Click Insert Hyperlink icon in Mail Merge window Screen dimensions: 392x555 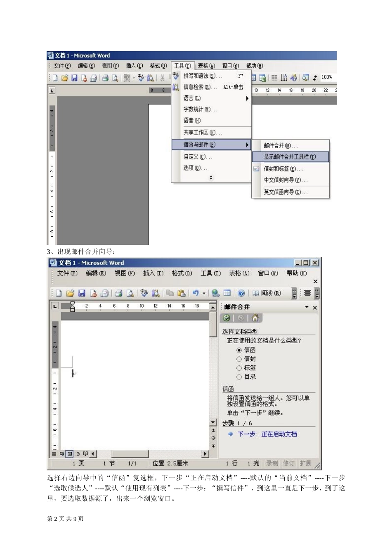(215, 293)
